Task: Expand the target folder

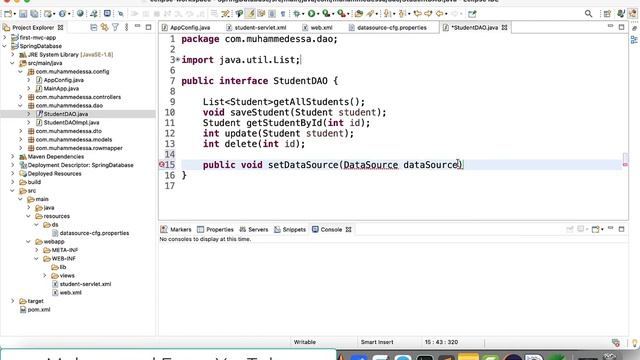Action: point(13,301)
